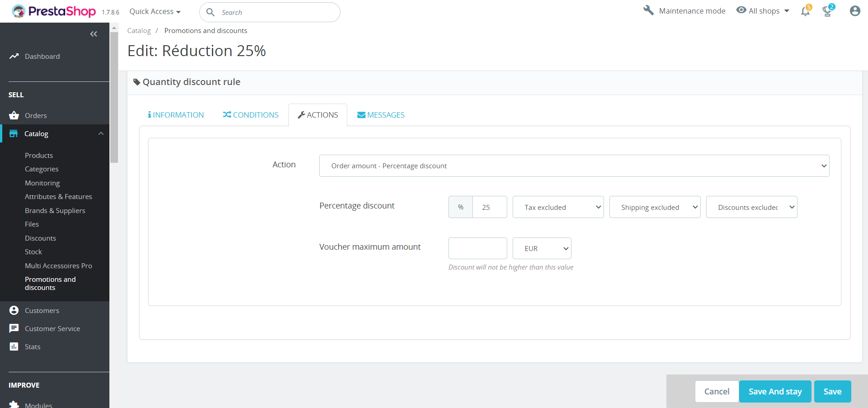868x408 pixels.
Task: Click the Dashboard trend icon
Action: tap(14, 56)
